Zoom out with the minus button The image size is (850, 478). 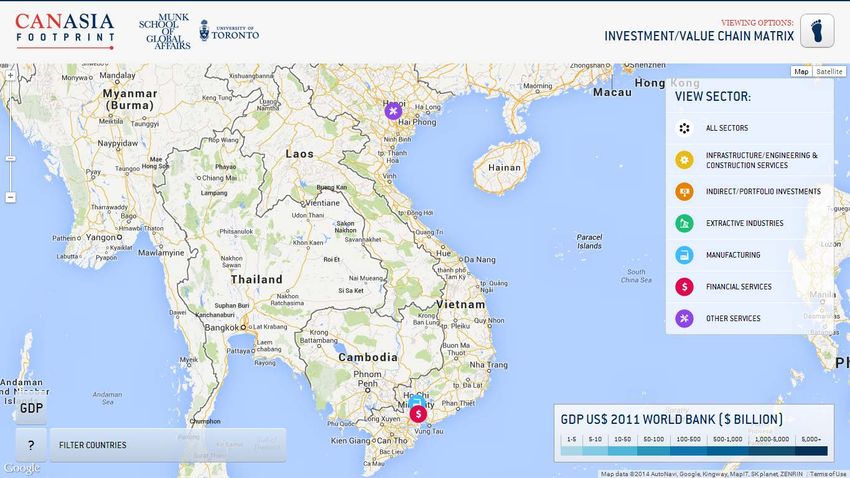click(x=10, y=197)
